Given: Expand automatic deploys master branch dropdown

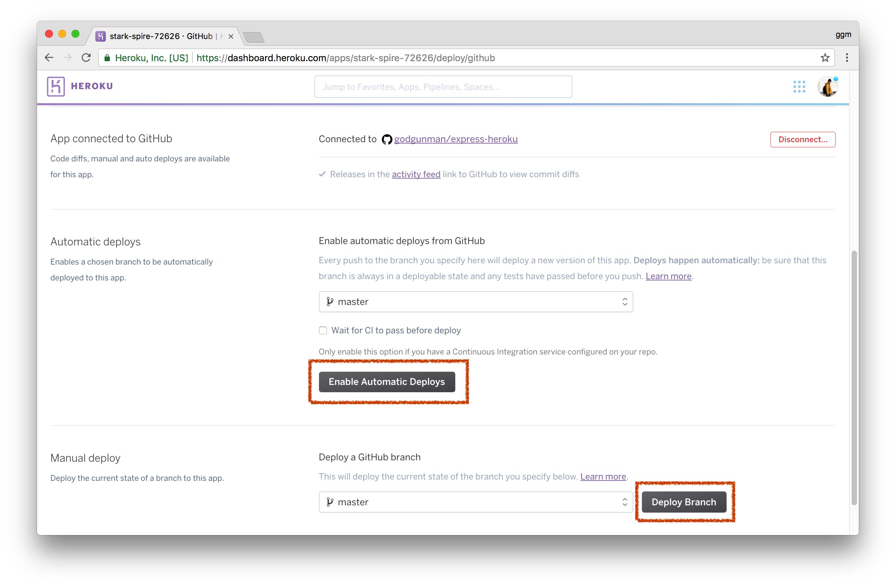Looking at the screenshot, I should pos(475,302).
